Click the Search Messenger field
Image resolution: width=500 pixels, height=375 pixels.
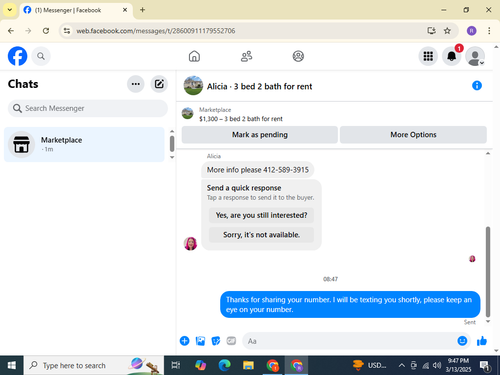(88, 108)
